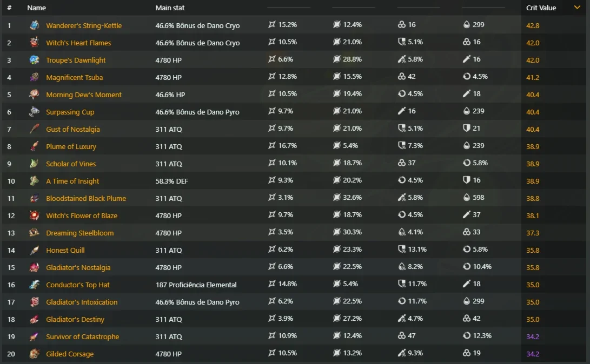Viewport: 590px width, 364px height.
Task: Sort the table by Crit Value column
Action: click(x=541, y=8)
